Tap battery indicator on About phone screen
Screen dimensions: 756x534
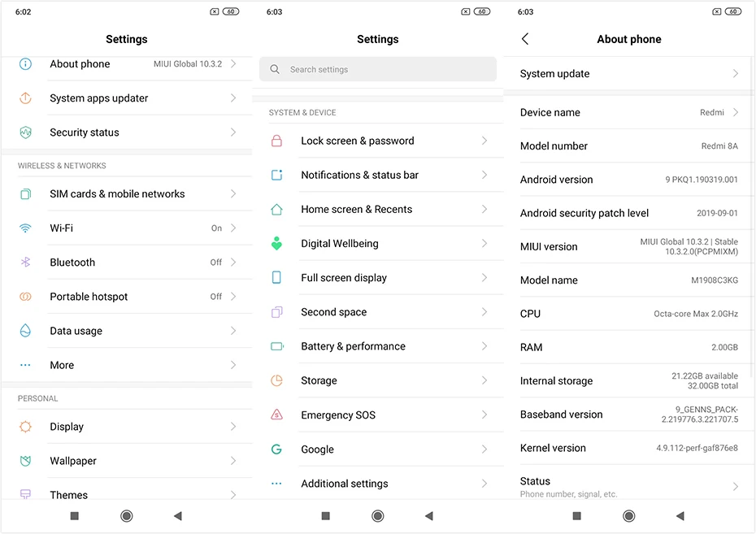point(733,11)
